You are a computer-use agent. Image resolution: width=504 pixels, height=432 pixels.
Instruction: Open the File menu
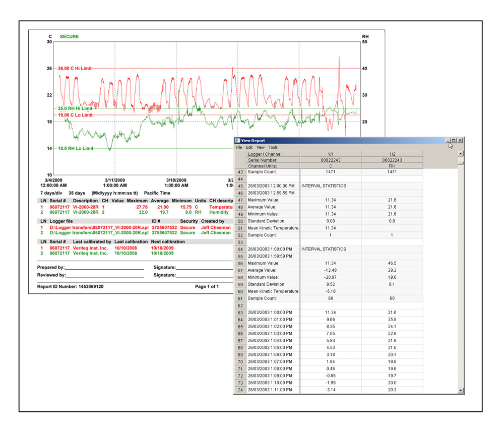(x=239, y=148)
